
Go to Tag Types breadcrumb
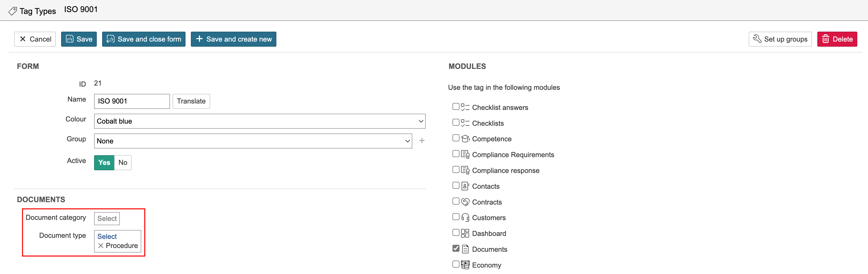click(x=38, y=11)
